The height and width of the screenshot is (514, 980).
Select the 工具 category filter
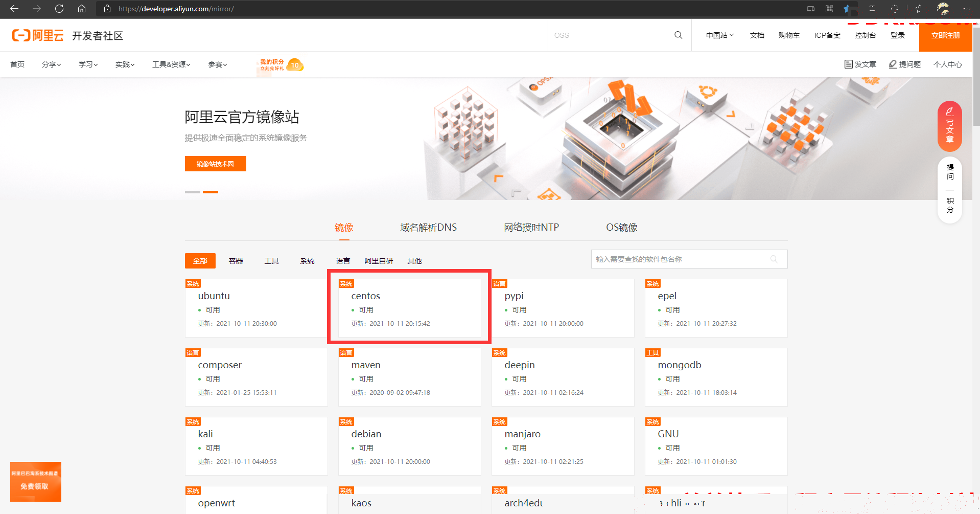coord(271,261)
